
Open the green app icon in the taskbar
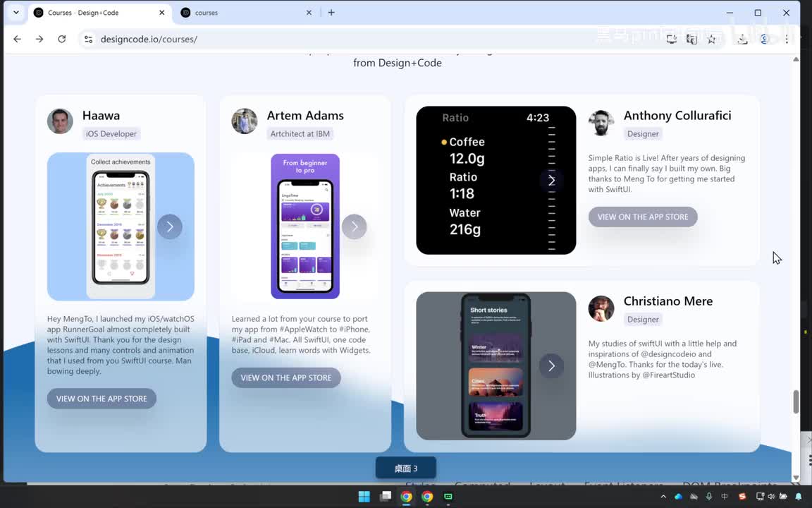point(448,497)
